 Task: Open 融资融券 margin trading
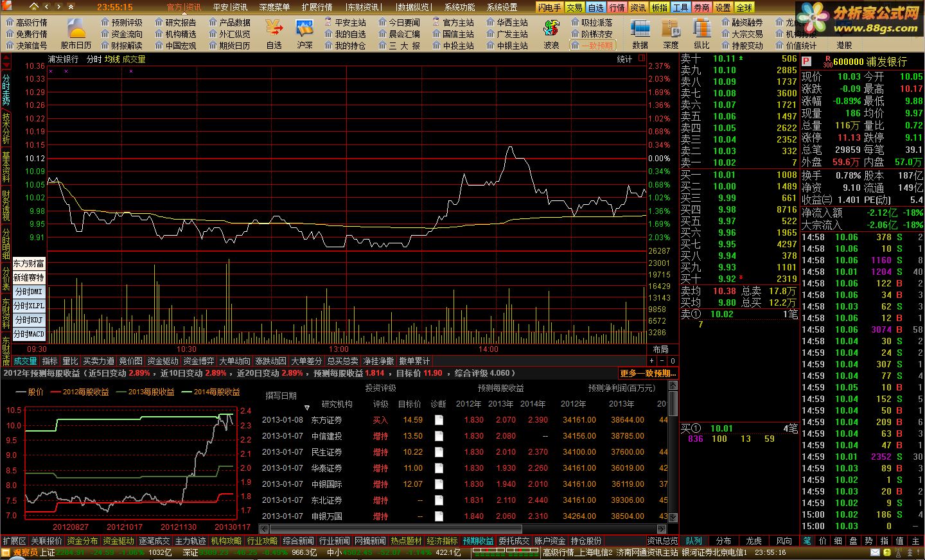click(x=742, y=22)
